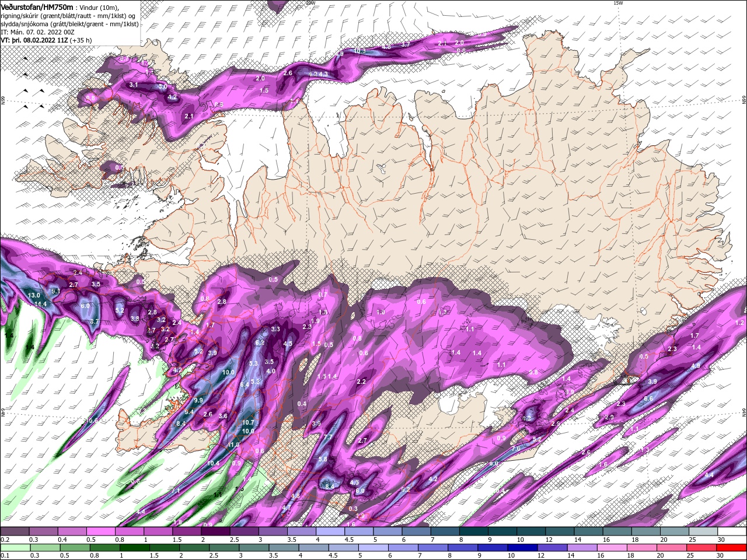Click the light grey swatch between 25 and 30

pos(703,531)
